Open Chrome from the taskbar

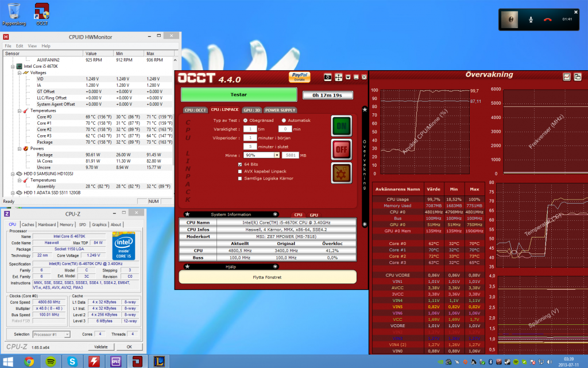(x=29, y=362)
